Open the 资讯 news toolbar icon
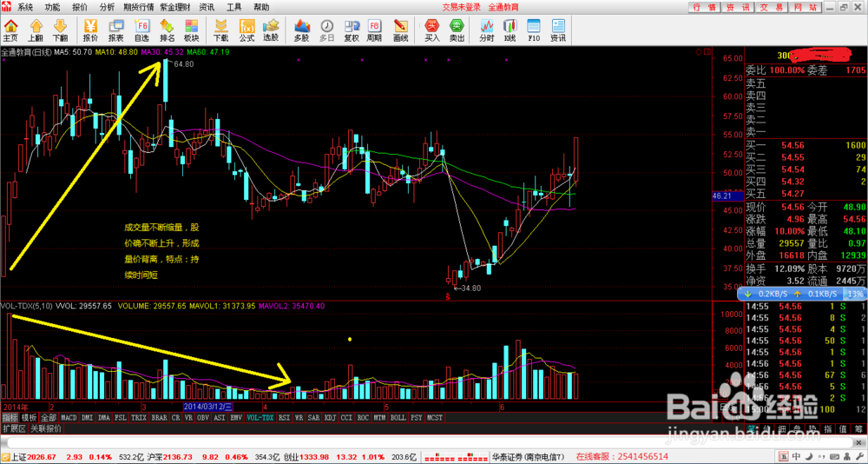 [x=558, y=30]
